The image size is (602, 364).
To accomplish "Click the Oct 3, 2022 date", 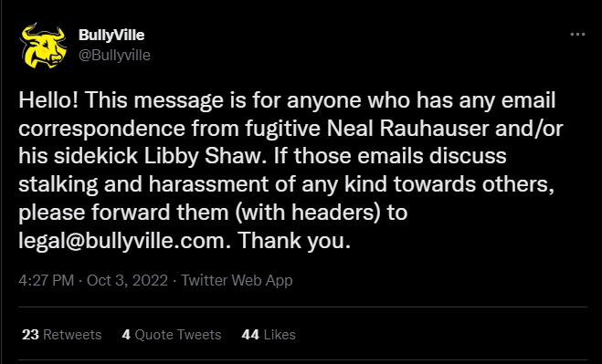I will [127, 280].
